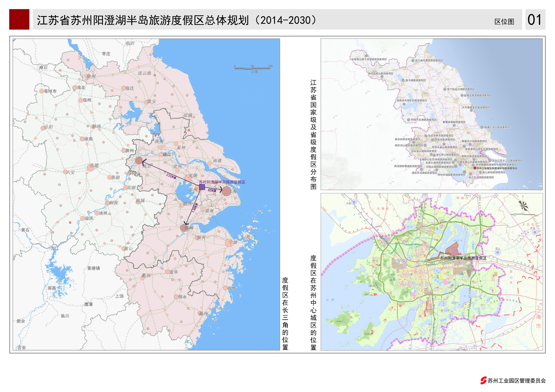Click the 130KM distance label

point(195,208)
